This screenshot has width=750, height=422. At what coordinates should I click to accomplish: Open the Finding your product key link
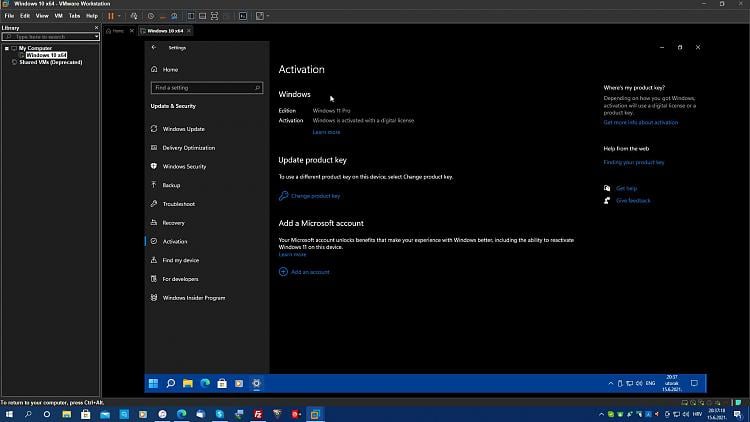point(634,162)
